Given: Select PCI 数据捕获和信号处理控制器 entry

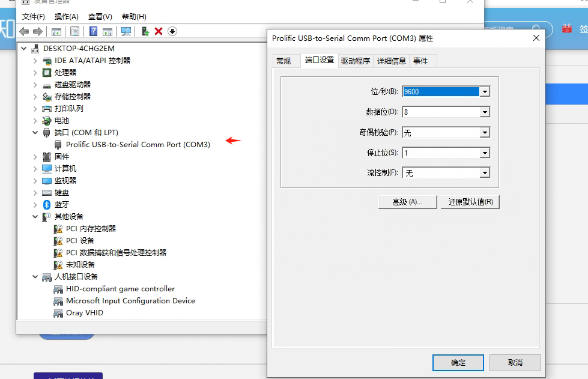Looking at the screenshot, I should (117, 253).
